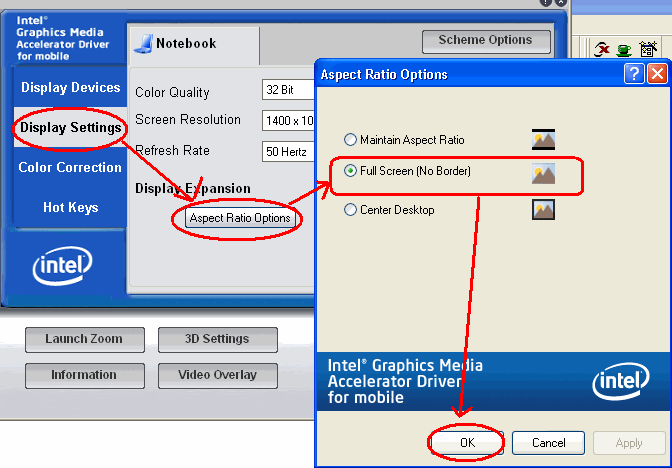Viewport: 672px width, 468px height.
Task: Click the Launch Zoom button
Action: (x=84, y=339)
